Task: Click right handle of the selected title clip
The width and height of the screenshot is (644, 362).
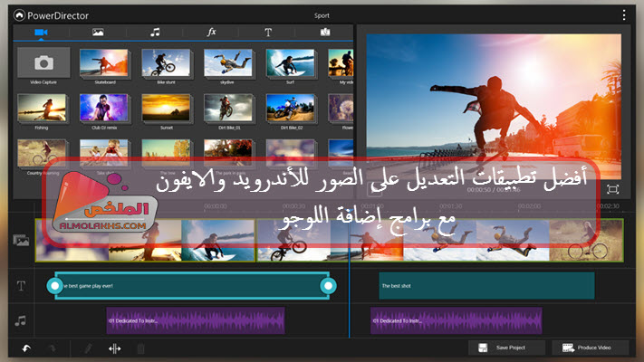Action: click(x=328, y=286)
